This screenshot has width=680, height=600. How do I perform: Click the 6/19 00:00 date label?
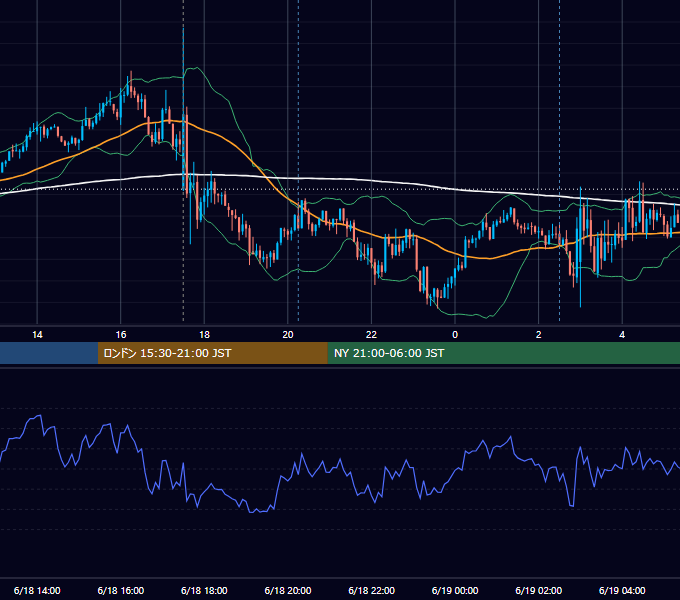click(455, 590)
